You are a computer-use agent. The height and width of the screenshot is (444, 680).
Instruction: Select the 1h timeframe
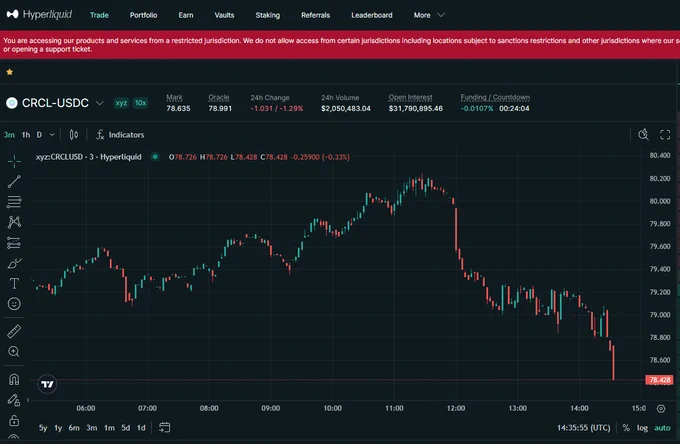tap(26, 135)
